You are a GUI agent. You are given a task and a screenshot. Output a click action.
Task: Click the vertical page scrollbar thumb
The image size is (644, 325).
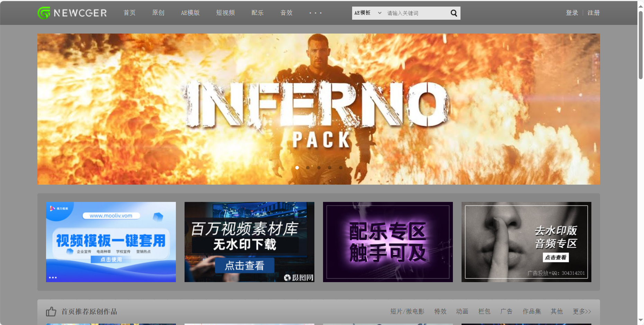tap(641, 45)
